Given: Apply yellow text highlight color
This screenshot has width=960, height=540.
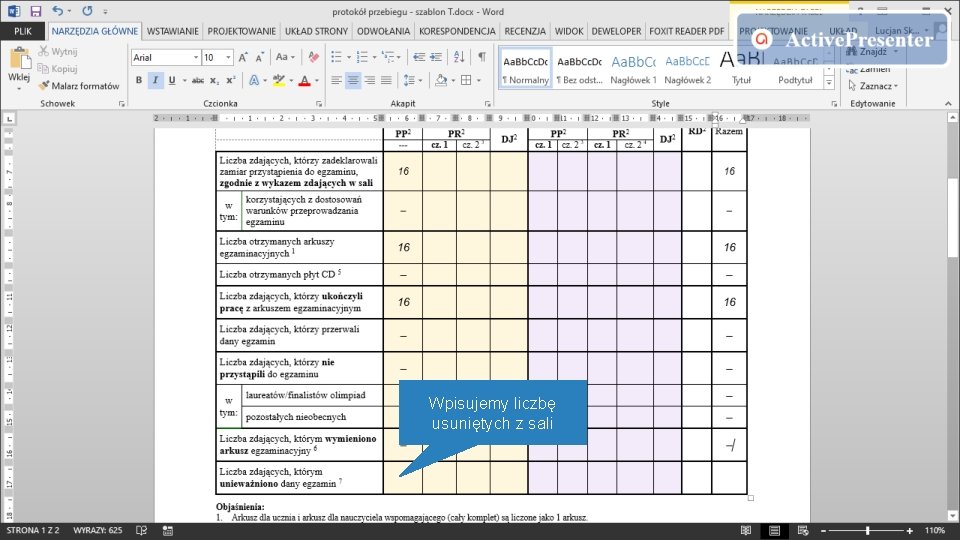Looking at the screenshot, I should 279,80.
